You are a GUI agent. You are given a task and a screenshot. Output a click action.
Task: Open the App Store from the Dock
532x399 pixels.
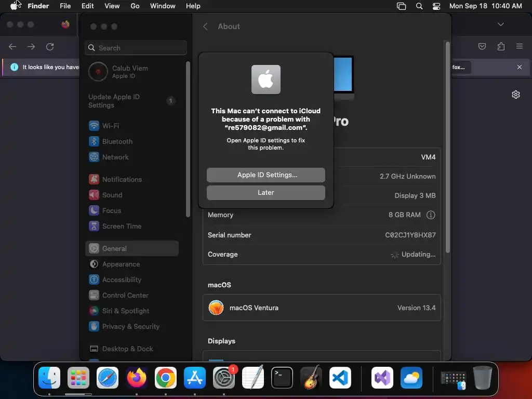(194, 378)
